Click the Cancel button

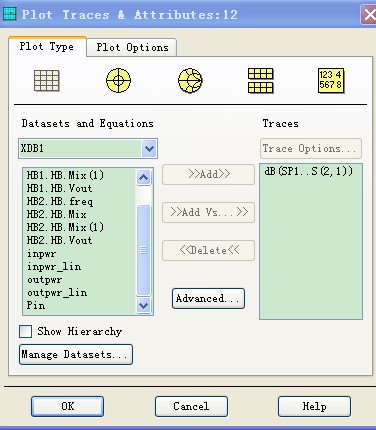[x=191, y=406]
